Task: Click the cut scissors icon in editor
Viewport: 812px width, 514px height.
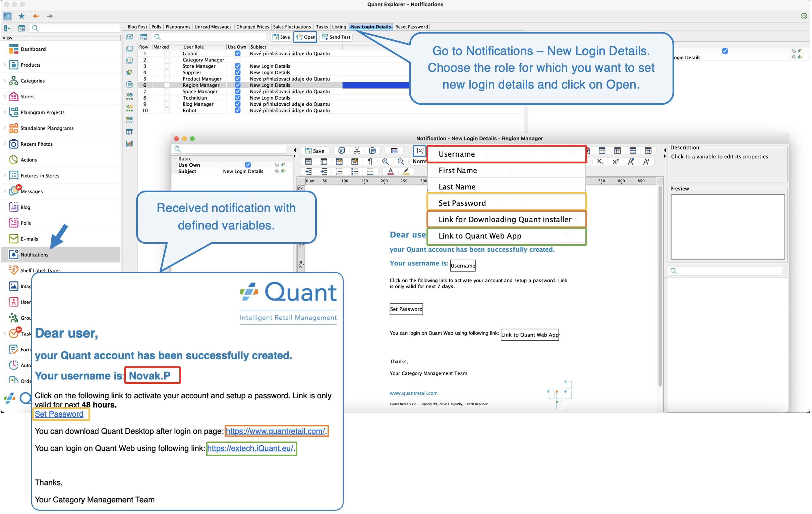Action: point(357,151)
